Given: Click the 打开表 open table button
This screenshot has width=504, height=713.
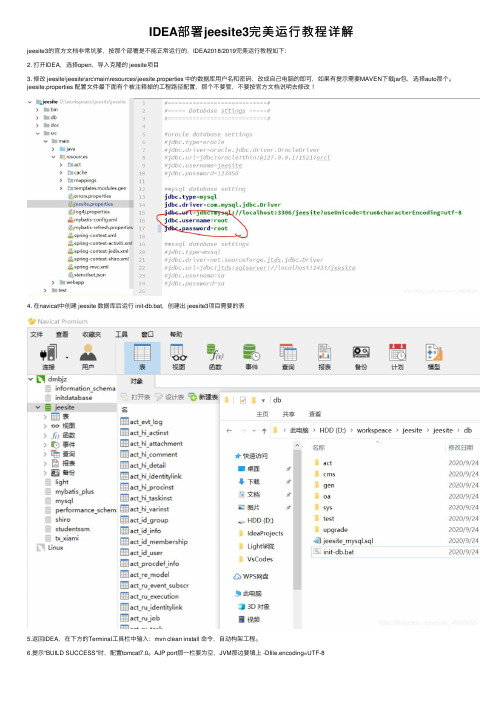Looking at the screenshot, I should click(x=136, y=397).
